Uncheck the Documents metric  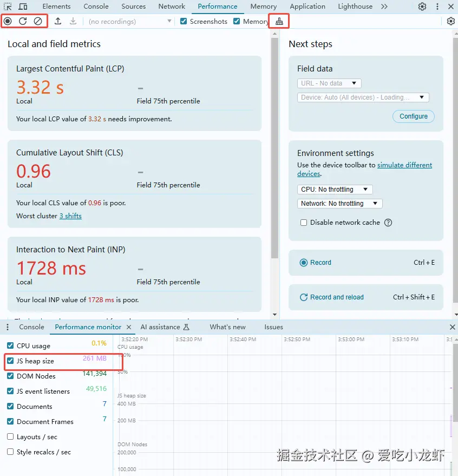click(x=10, y=406)
